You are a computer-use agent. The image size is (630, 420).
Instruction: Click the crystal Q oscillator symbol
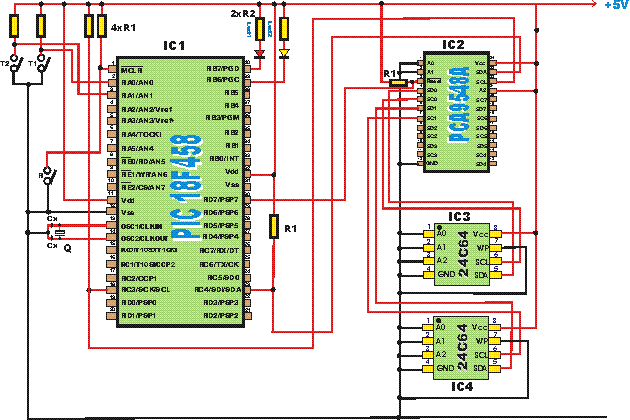[59, 233]
